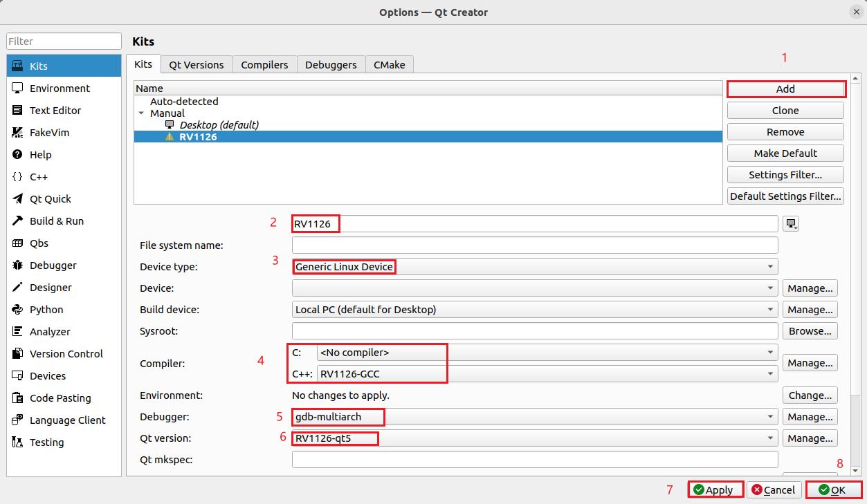Switch to the Compilers tab

tap(264, 65)
